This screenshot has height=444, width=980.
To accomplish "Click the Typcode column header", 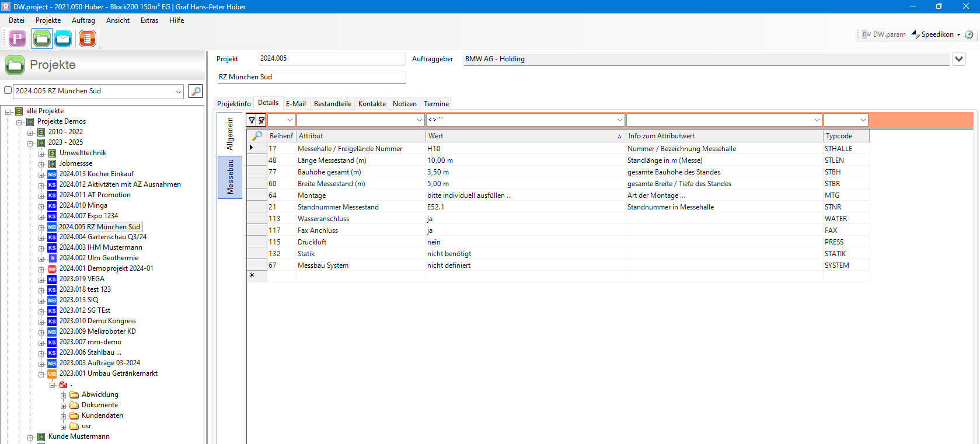I will (x=846, y=136).
